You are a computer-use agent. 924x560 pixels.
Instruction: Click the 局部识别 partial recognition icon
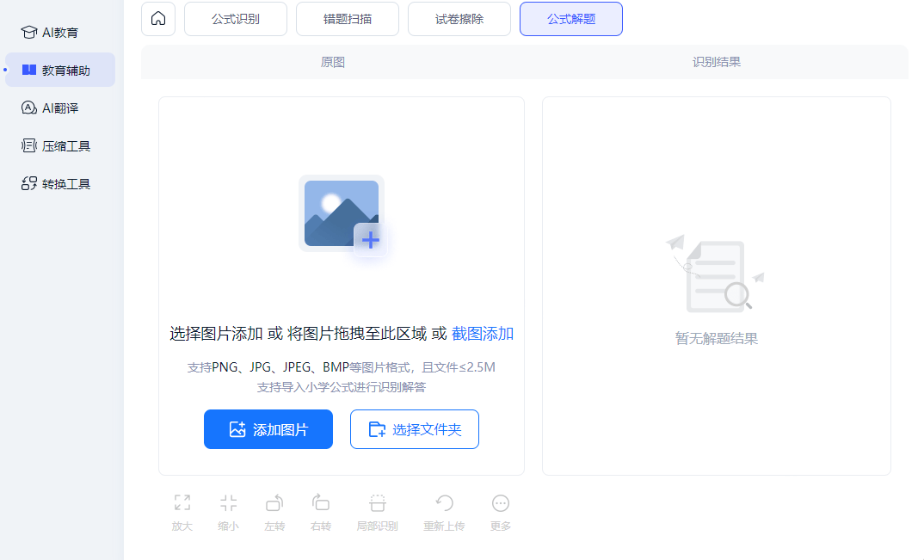(377, 503)
